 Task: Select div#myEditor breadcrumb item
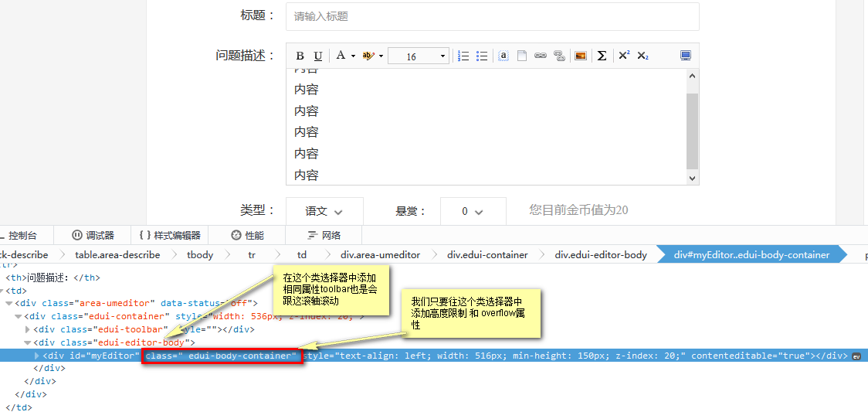[x=751, y=255]
